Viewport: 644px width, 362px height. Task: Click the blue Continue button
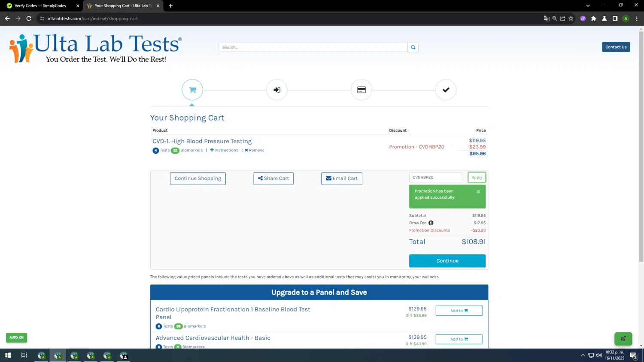pos(447,261)
